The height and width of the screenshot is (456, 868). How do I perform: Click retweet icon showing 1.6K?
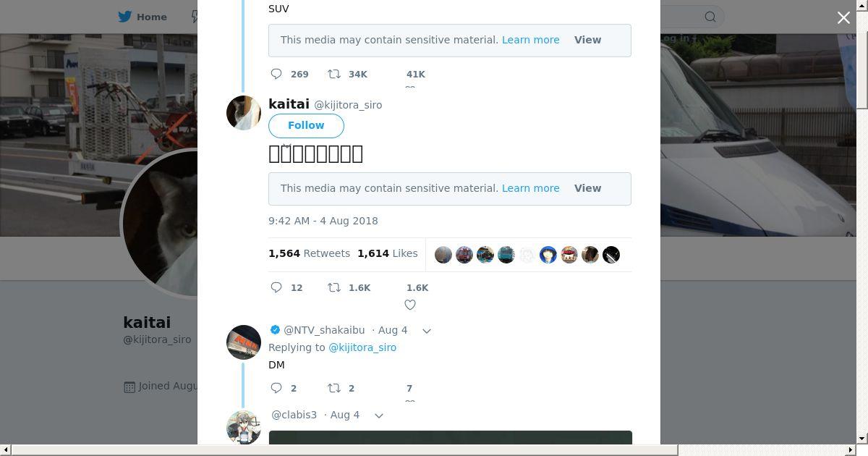[334, 287]
